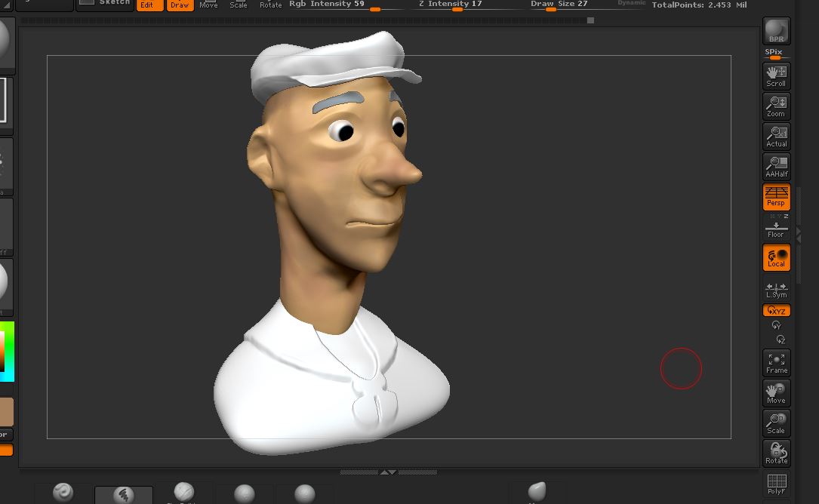Set canvas to Actual size
The image size is (819, 504).
pos(776,137)
